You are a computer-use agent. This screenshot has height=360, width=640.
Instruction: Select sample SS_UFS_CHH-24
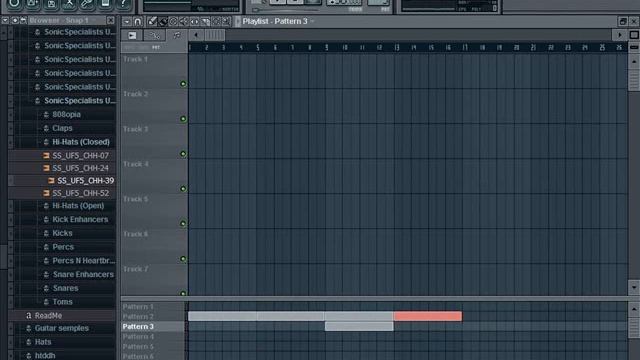(x=80, y=168)
